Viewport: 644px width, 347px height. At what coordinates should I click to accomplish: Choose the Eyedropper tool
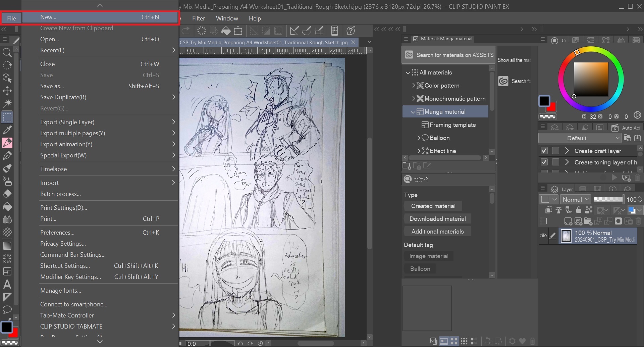click(7, 130)
